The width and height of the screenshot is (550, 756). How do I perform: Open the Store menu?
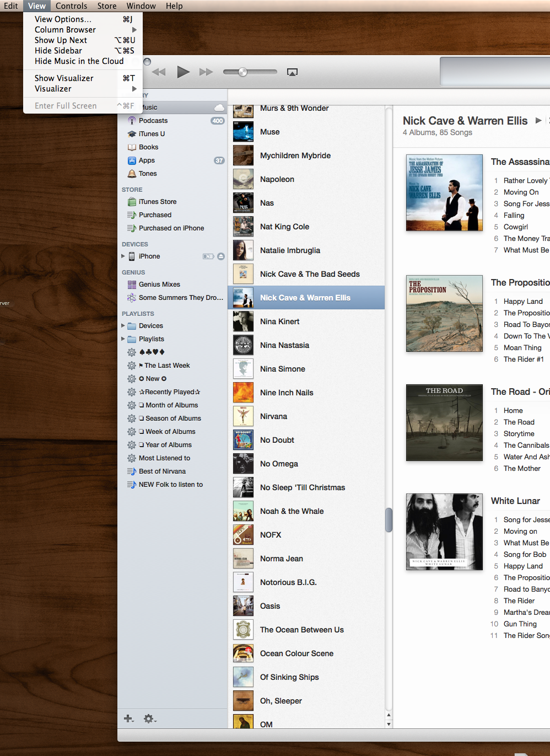point(107,6)
